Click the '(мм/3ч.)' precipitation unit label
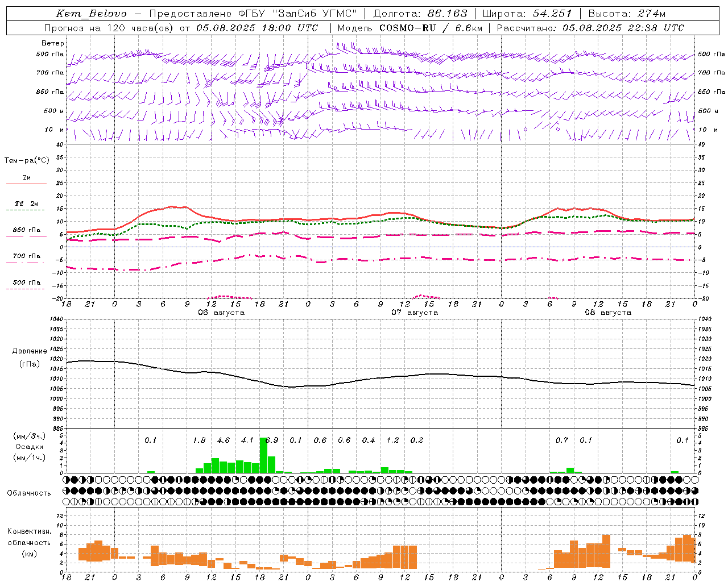 point(30,436)
